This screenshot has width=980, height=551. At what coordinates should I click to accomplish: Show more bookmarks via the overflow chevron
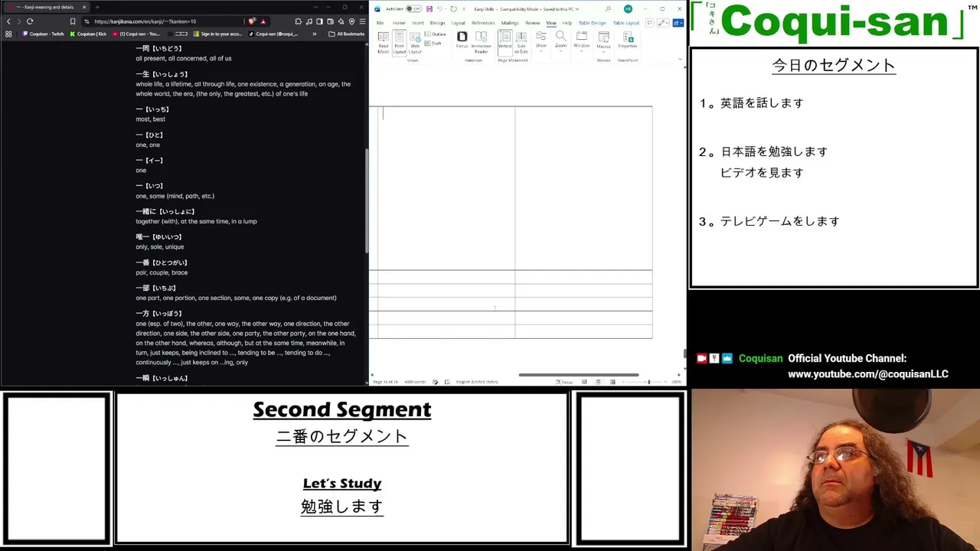pyautogui.click(x=314, y=34)
